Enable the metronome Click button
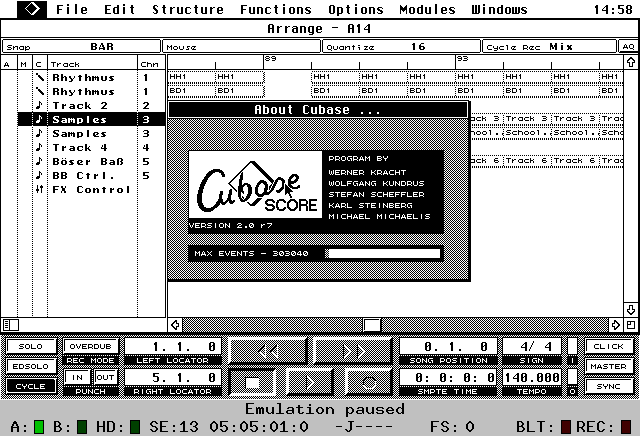 [608, 346]
